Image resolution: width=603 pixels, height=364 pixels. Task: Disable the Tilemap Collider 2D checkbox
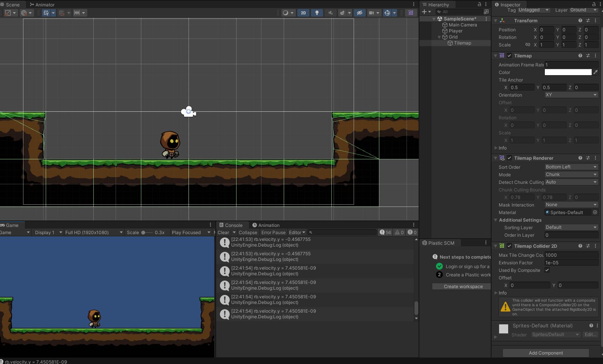point(509,246)
